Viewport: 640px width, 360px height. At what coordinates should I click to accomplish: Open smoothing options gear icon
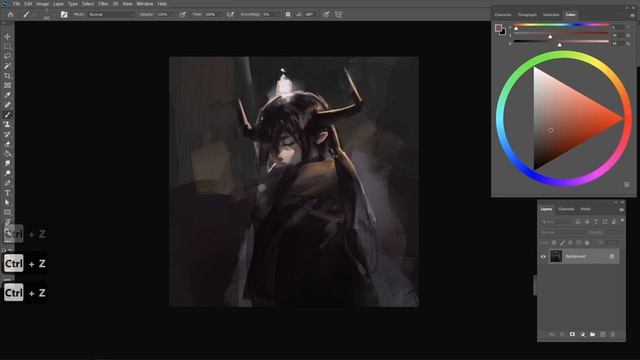288,14
